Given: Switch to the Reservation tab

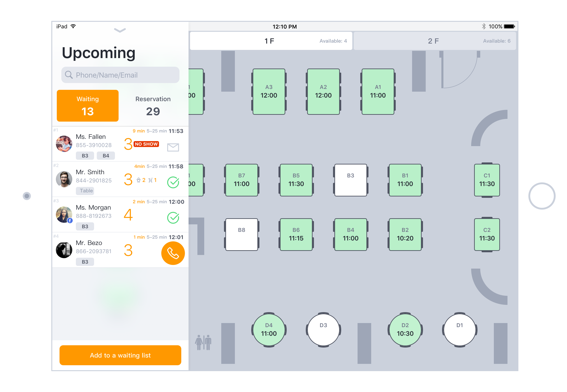Looking at the screenshot, I should (x=153, y=106).
